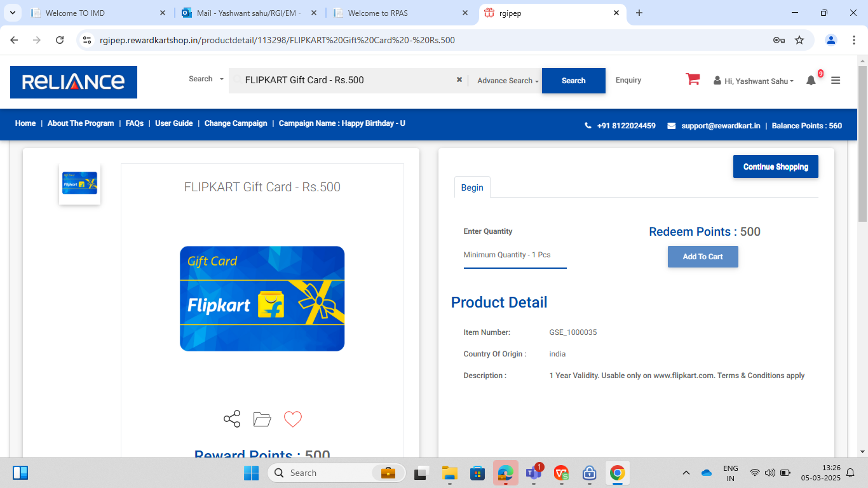
Task: Bookmark this page with the star
Action: pos(799,40)
